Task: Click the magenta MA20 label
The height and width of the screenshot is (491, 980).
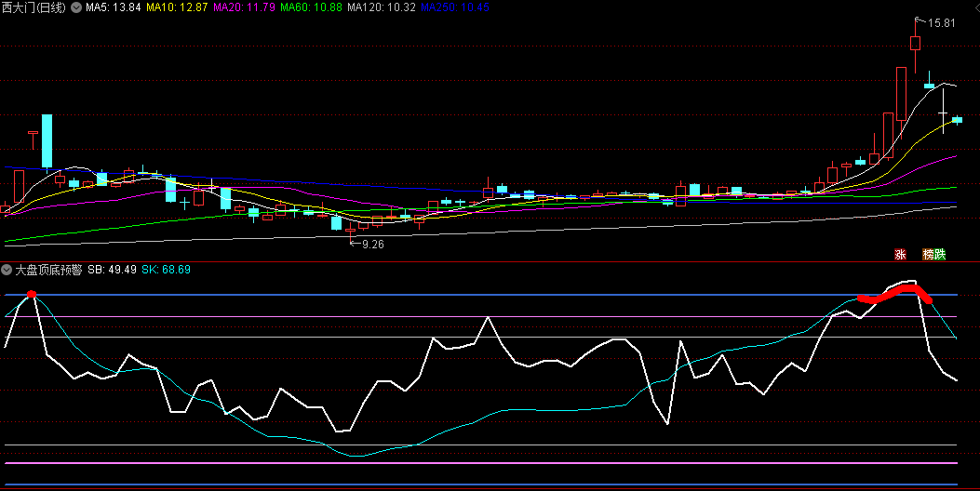Action: pyautogui.click(x=244, y=7)
